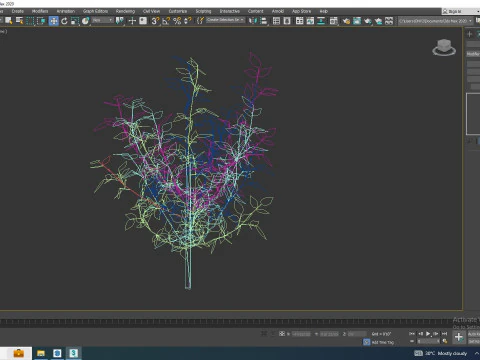Open the Reference Coordinate System dropdown
Viewport: 480px width, 360px height.
tap(103, 21)
